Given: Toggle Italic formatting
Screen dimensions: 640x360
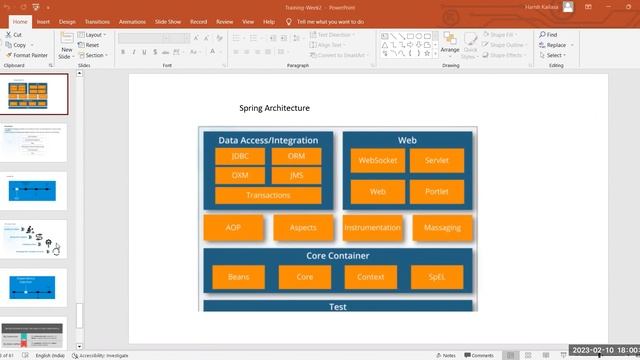Looking at the screenshot, I should pos(133,52).
